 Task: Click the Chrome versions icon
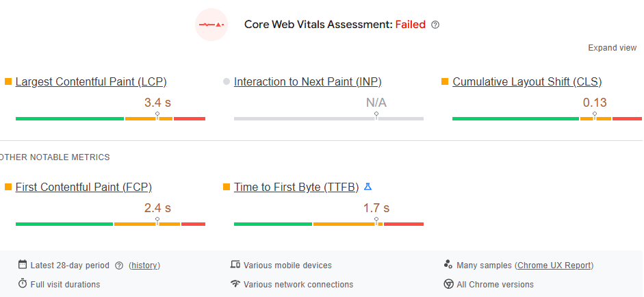448,284
